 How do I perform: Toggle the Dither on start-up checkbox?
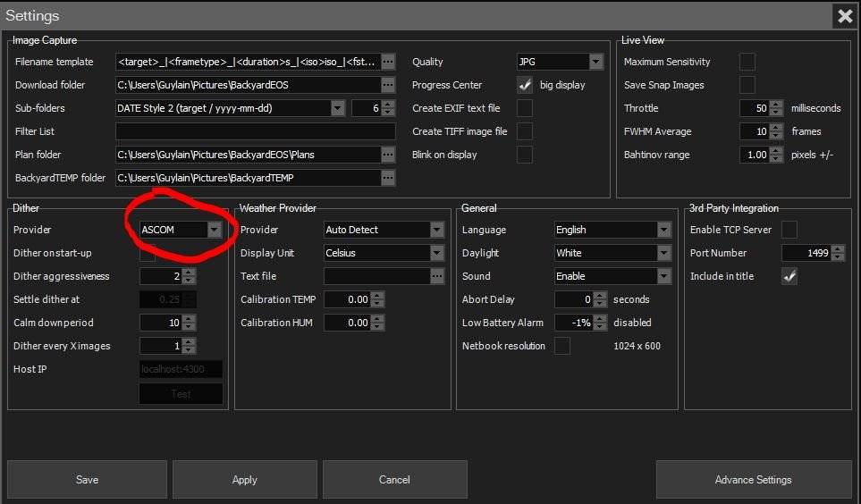[x=148, y=253]
